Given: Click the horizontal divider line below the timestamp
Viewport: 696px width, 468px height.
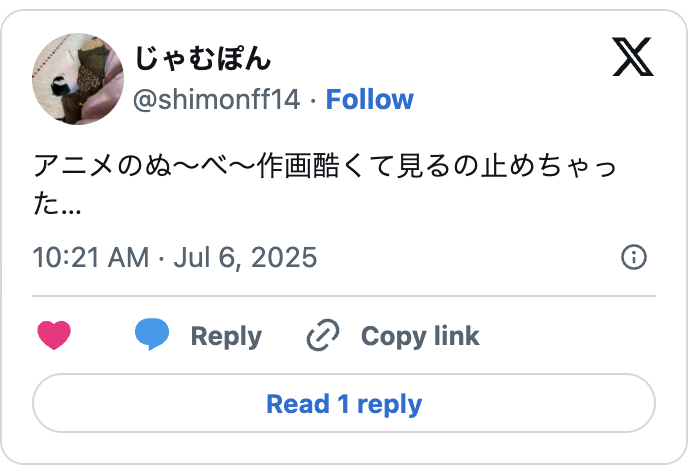Looking at the screenshot, I should [344, 296].
